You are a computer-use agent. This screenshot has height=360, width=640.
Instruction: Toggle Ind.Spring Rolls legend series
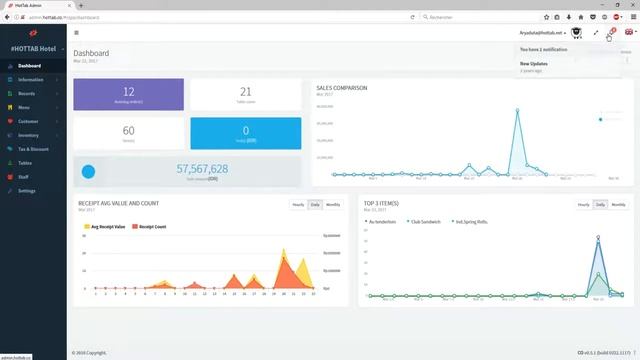[469, 222]
